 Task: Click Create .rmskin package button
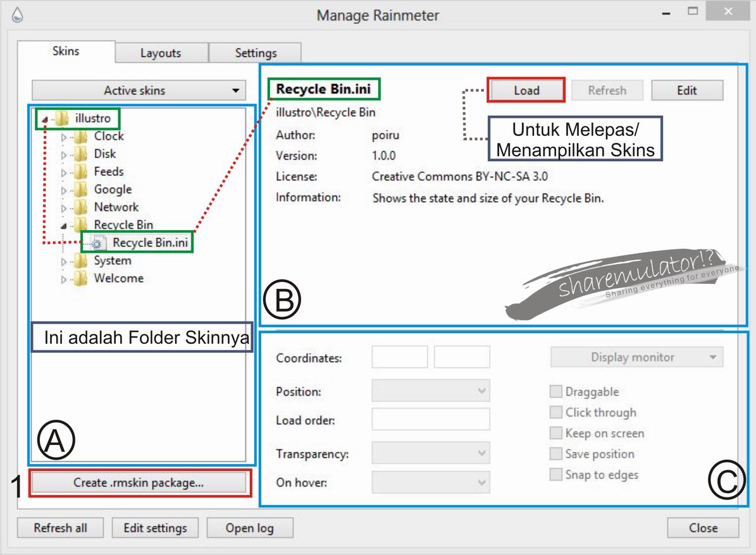(x=139, y=482)
